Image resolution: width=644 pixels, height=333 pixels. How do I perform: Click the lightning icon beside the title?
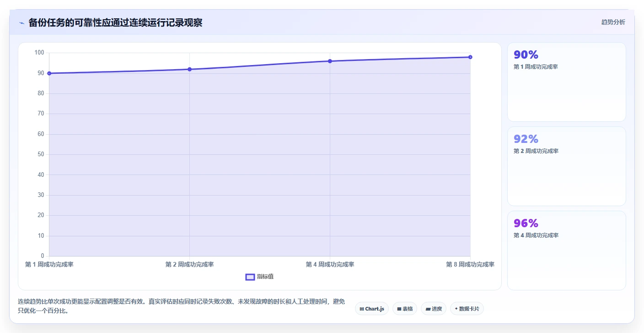click(21, 23)
